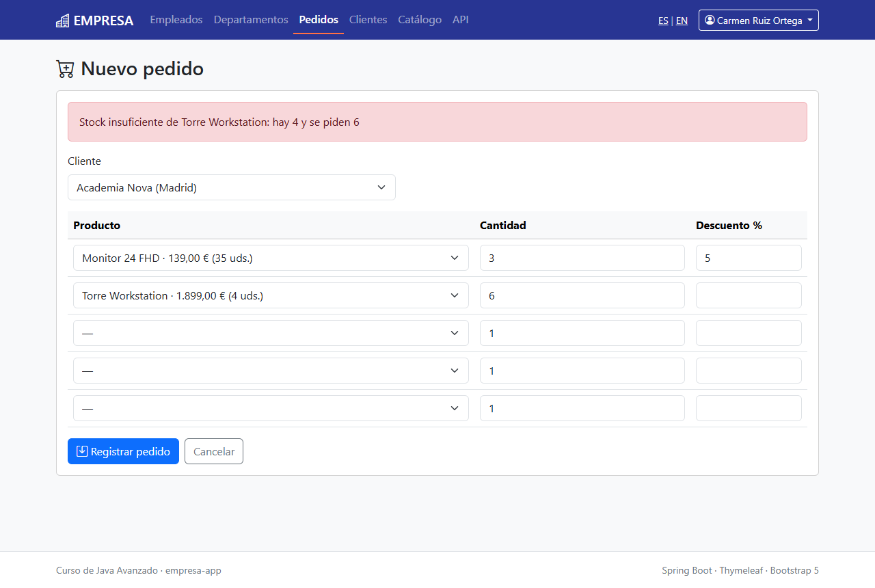Open the Catálogo nav item
875x588 pixels.
pos(420,20)
